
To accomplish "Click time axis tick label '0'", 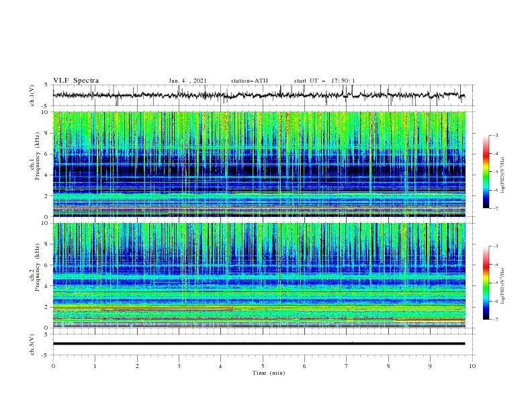I will [53, 366].
